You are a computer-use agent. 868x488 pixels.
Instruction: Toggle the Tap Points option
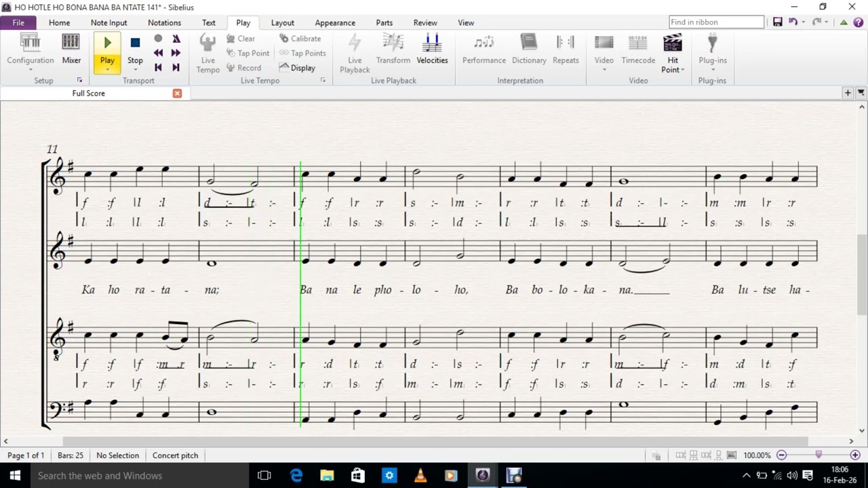click(x=302, y=53)
